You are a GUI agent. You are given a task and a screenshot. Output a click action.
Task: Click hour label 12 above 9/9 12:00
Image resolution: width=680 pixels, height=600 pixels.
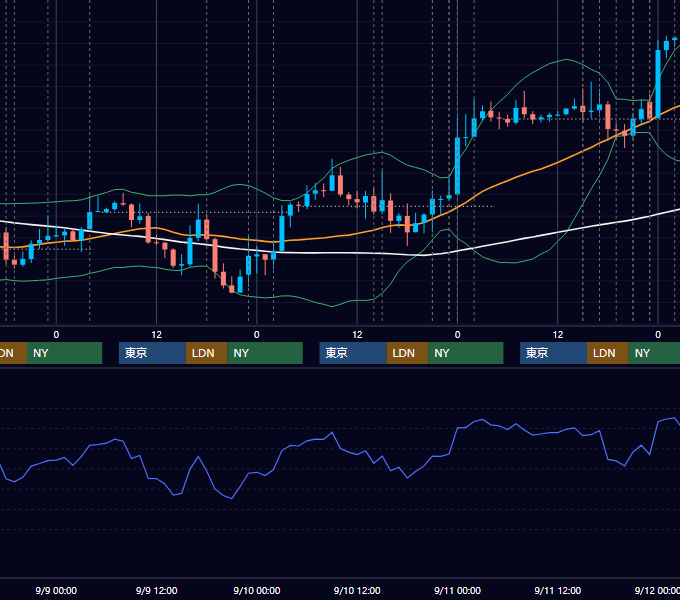pyautogui.click(x=157, y=335)
